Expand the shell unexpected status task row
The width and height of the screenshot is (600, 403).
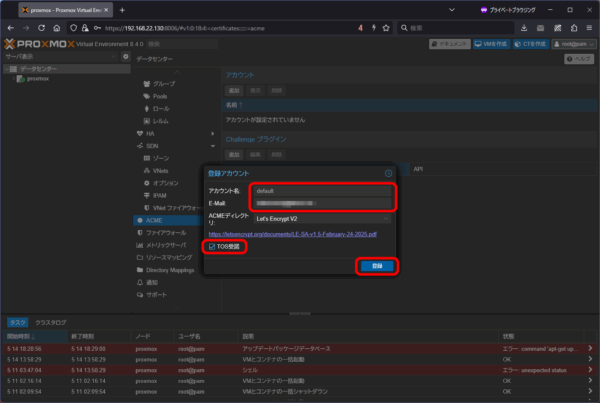click(590, 370)
